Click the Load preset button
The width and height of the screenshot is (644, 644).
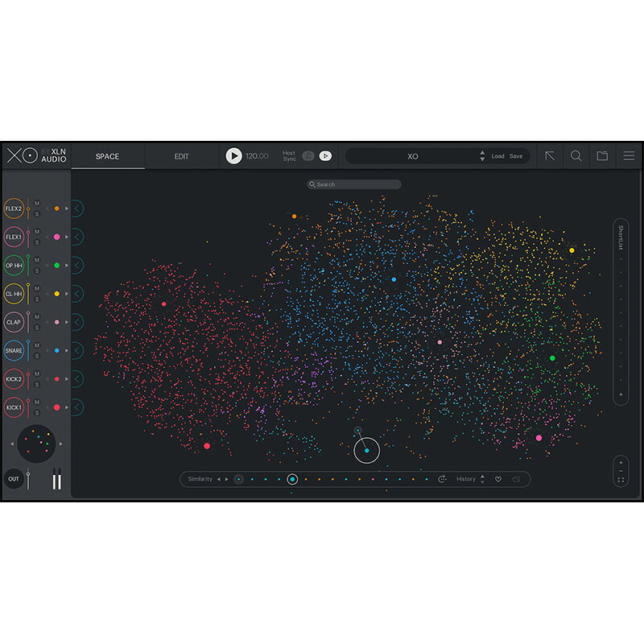[x=498, y=156]
